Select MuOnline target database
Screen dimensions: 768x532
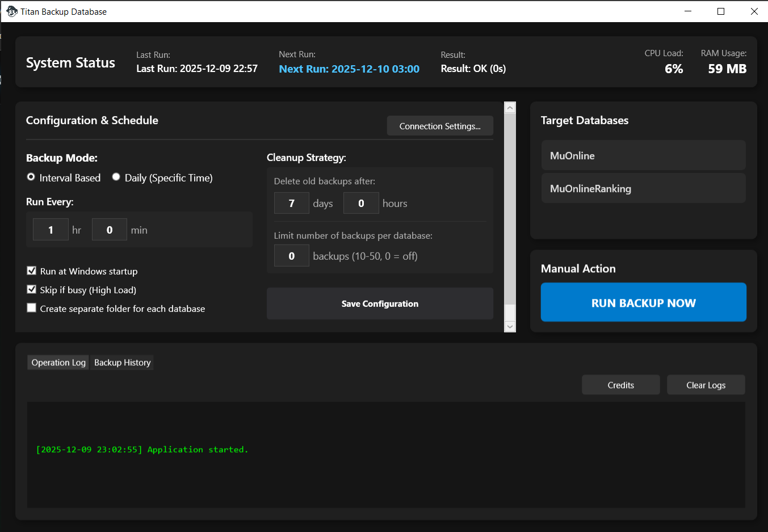tap(643, 155)
